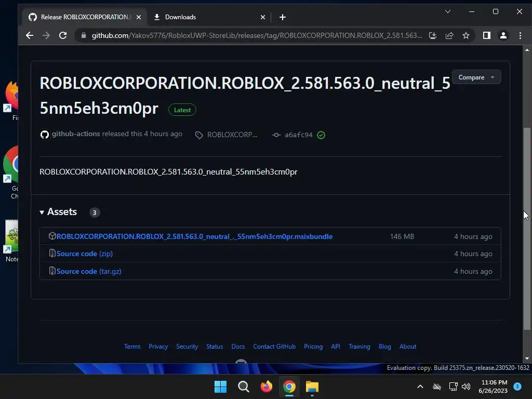
Task: Open a new browser tab
Action: pyautogui.click(x=282, y=17)
